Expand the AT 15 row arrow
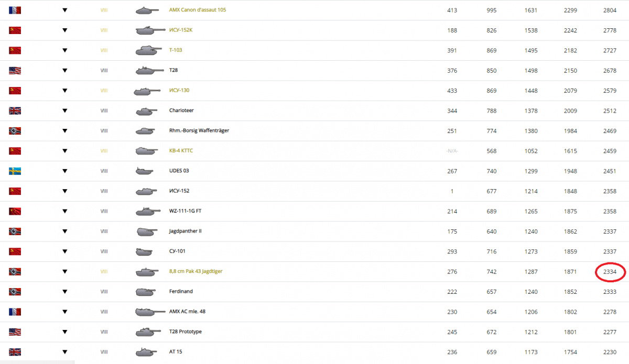The height and width of the screenshot is (364, 629). click(x=64, y=352)
